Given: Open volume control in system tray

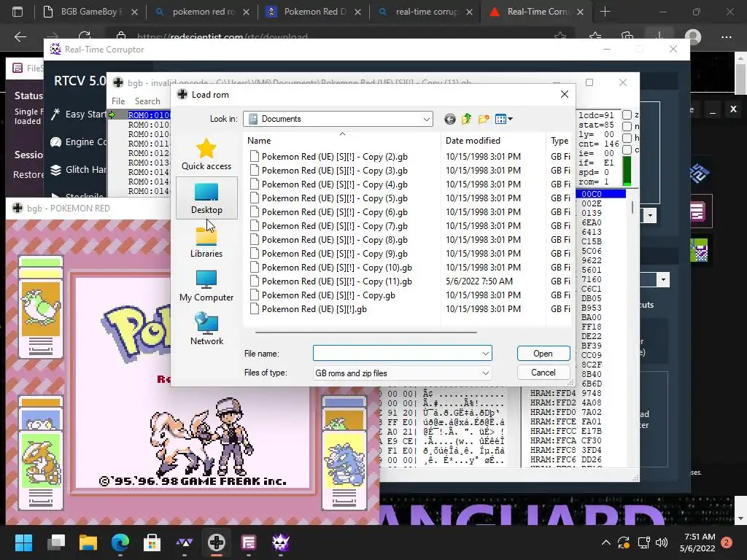Looking at the screenshot, I should click(x=662, y=542).
